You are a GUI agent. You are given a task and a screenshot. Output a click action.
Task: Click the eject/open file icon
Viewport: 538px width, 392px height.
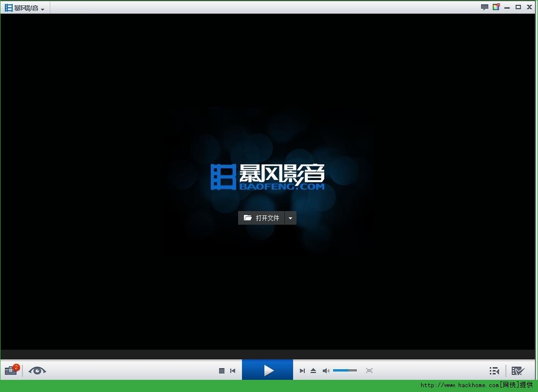[x=313, y=371]
